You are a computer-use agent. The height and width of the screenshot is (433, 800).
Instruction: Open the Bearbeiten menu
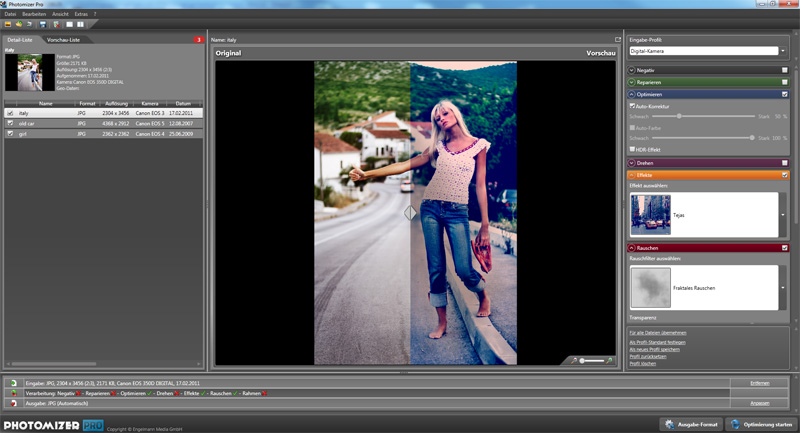click(x=34, y=14)
